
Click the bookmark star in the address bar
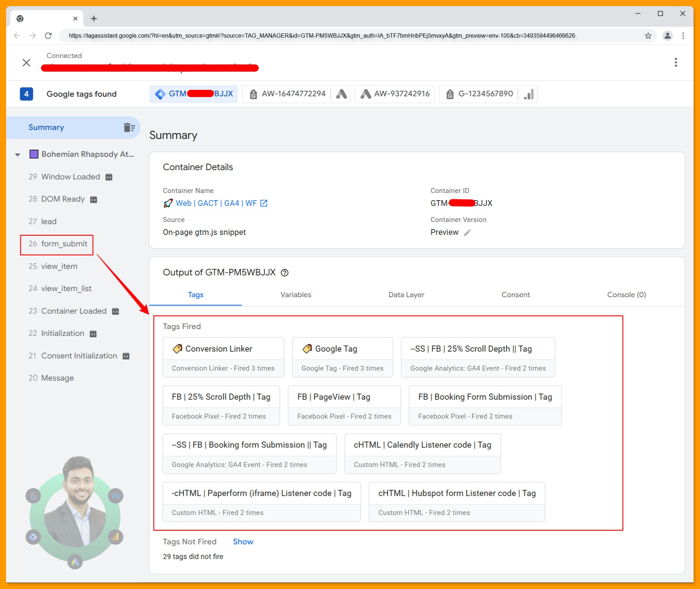(648, 35)
